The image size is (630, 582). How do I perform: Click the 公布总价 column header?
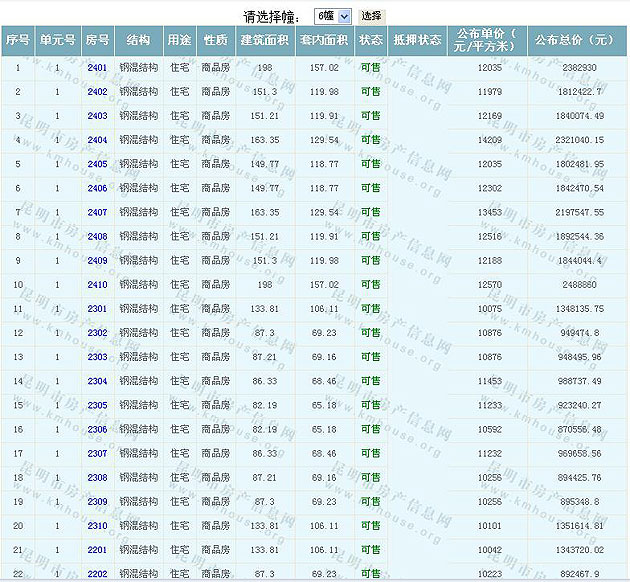click(x=573, y=40)
